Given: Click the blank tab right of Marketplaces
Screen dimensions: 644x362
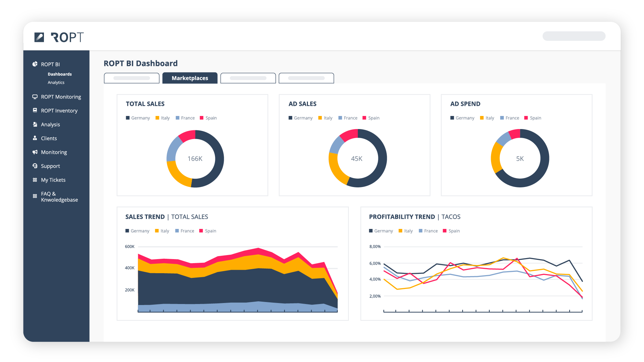Looking at the screenshot, I should pos(248,78).
